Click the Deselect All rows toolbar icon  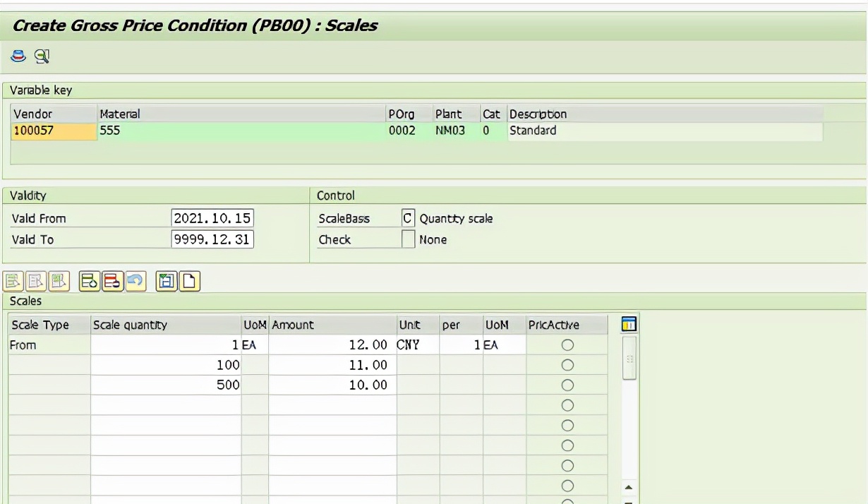pos(36,282)
